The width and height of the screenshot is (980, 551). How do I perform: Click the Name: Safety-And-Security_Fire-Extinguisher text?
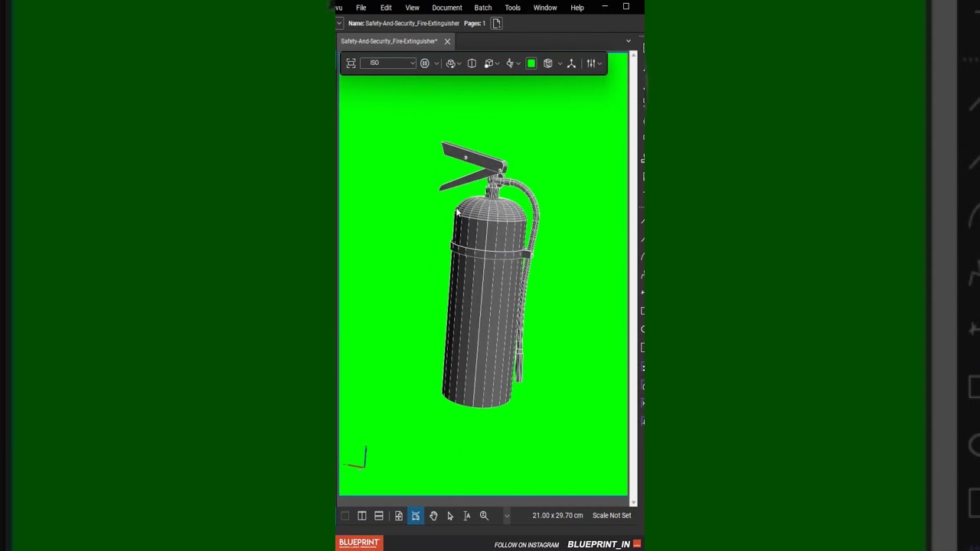point(403,24)
